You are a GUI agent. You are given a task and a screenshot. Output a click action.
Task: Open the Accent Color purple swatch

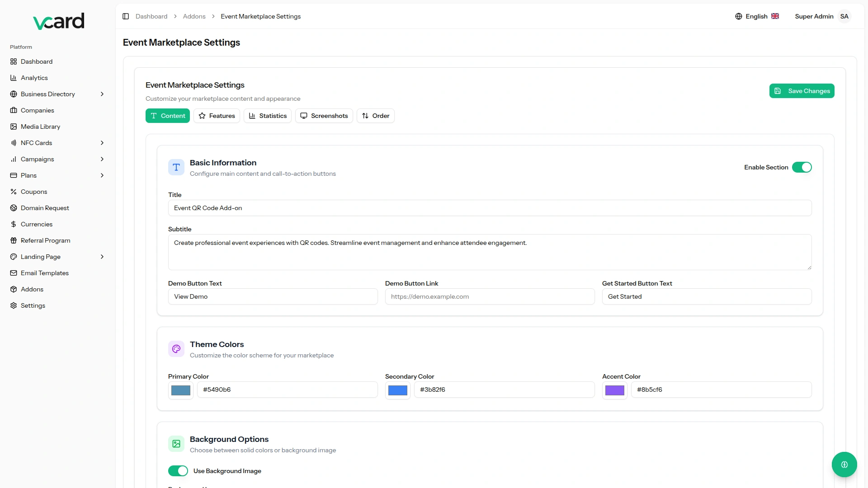[615, 390]
